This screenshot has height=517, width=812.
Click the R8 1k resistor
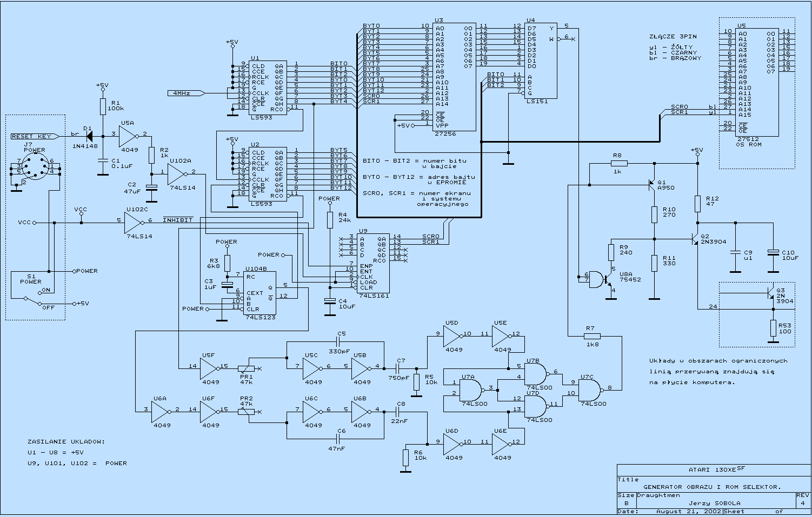tap(619, 163)
